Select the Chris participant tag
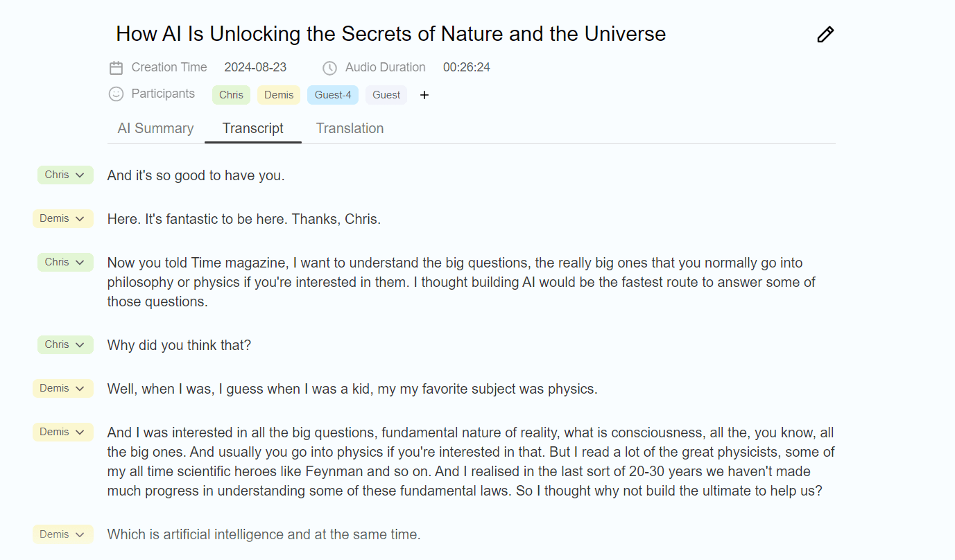Viewport: 955px width, 560px height. [x=231, y=95]
